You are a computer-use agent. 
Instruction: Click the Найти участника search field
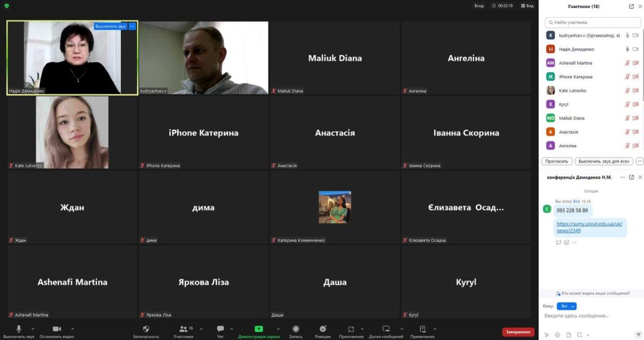coord(593,23)
